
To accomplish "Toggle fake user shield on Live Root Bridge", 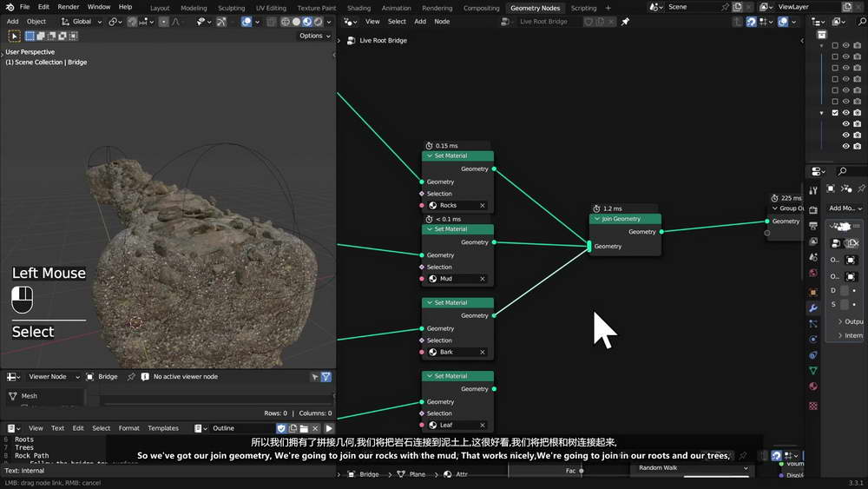I will pyautogui.click(x=589, y=22).
